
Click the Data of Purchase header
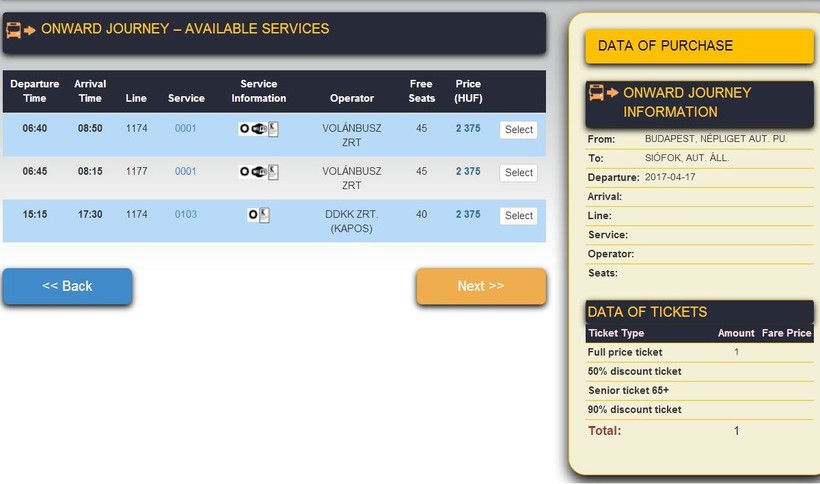click(699, 46)
